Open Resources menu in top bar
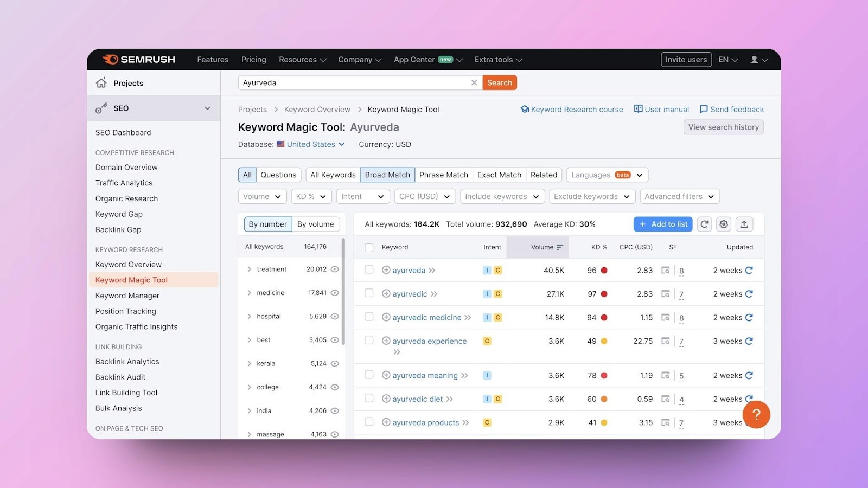 tap(302, 60)
